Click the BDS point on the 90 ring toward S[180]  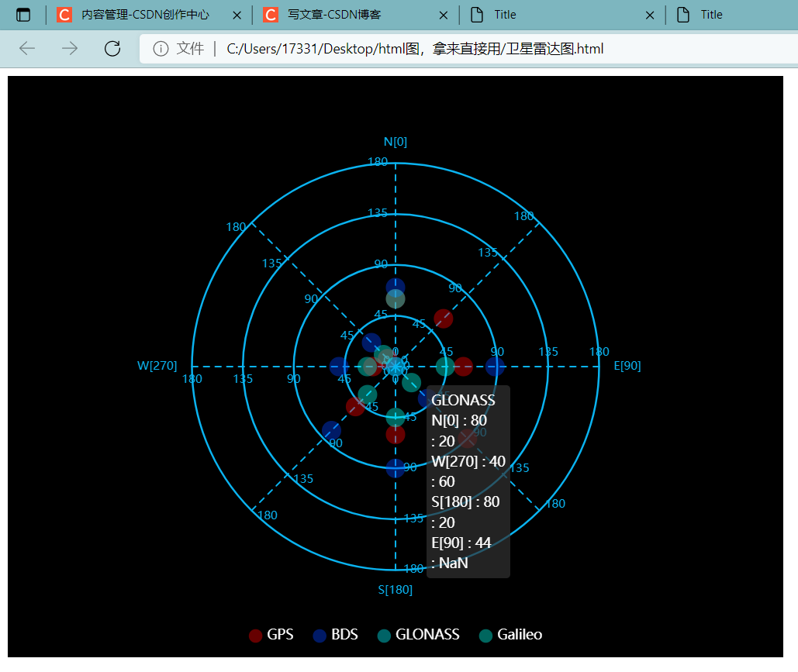[396, 468]
